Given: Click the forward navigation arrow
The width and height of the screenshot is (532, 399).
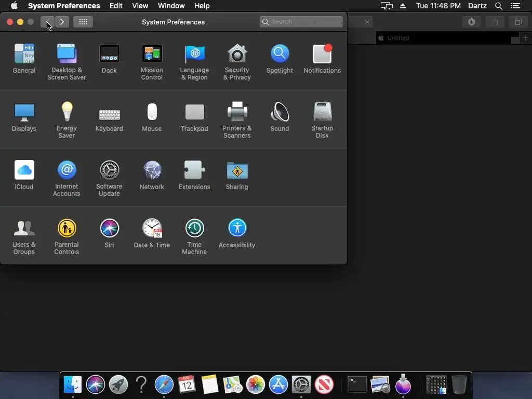Looking at the screenshot, I should pos(62,22).
